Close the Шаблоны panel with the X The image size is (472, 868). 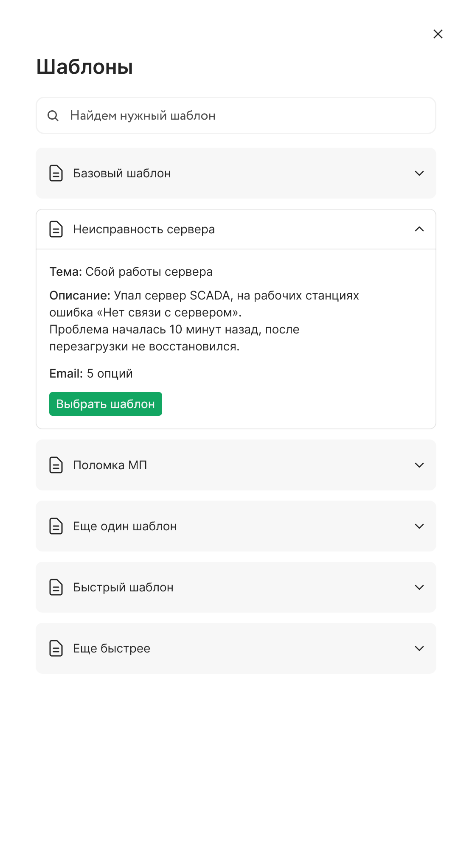438,34
